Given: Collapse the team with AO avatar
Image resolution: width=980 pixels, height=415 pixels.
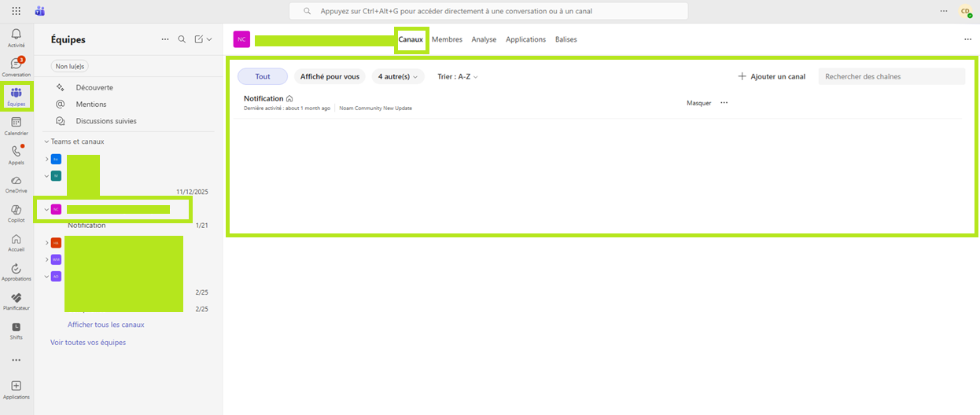Looking at the screenshot, I should click(46, 276).
